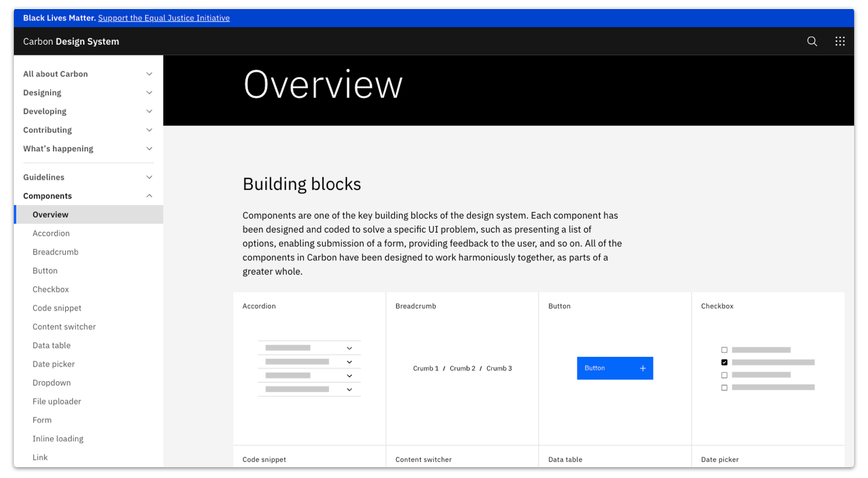Open Content switcher in the sidebar
This screenshot has width=868, height=478.
(89, 327)
